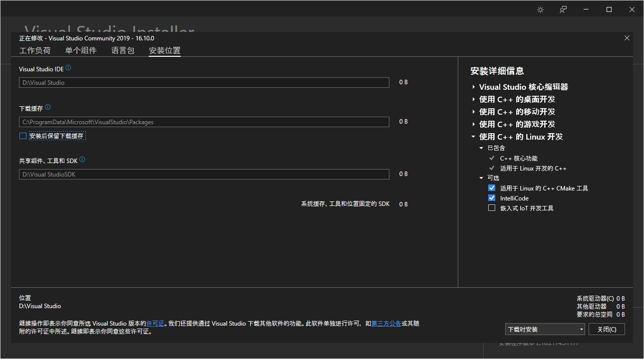Click 系统驱动器(C) size entry
Image resolution: width=644 pixels, height=359 pixels.
(x=601, y=298)
